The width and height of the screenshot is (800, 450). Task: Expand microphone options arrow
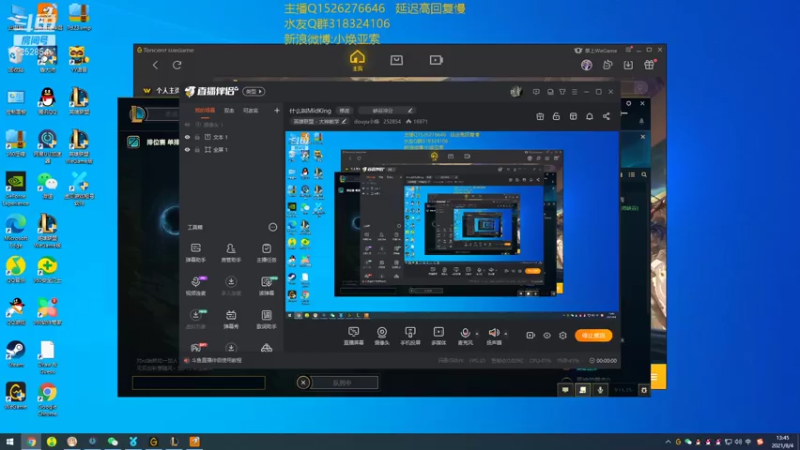[477, 334]
